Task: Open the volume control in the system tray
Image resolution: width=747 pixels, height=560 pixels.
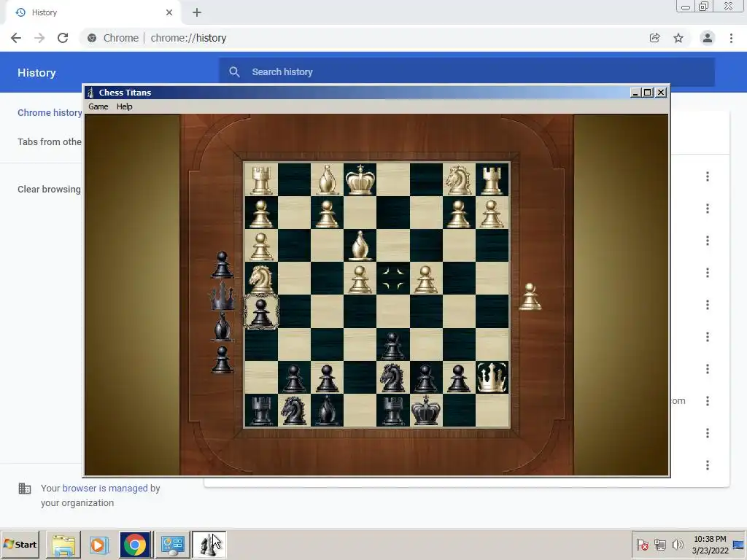Action: [x=677, y=544]
